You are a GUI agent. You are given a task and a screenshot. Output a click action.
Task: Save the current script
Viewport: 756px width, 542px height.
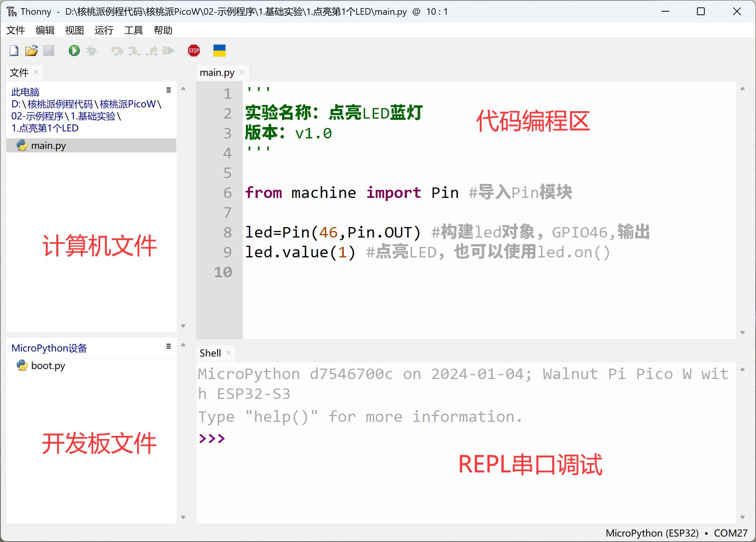pyautogui.click(x=49, y=51)
